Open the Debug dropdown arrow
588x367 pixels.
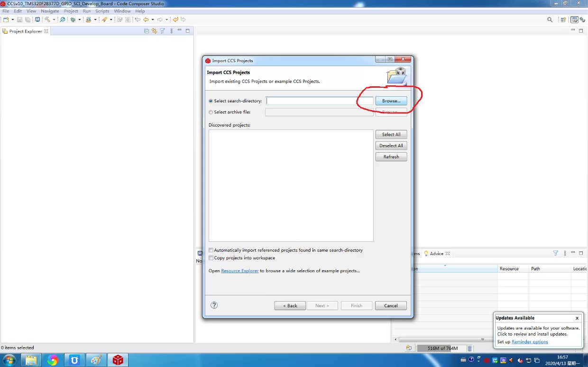tap(80, 19)
